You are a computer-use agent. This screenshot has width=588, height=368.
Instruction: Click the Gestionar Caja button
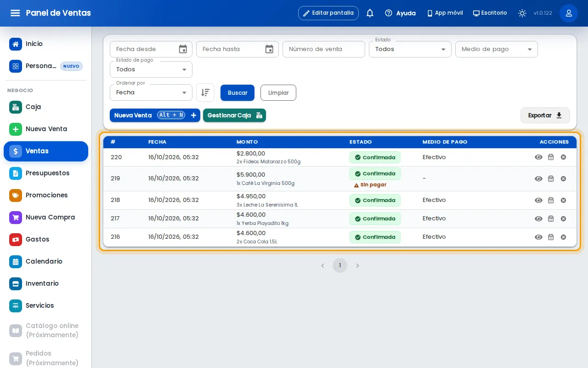click(x=234, y=115)
